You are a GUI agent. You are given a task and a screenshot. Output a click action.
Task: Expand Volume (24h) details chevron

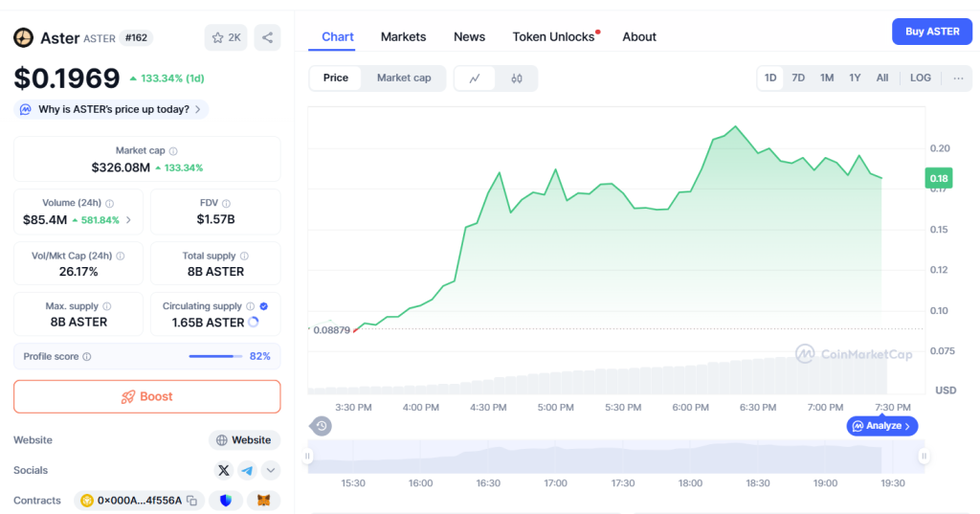pyautogui.click(x=128, y=220)
